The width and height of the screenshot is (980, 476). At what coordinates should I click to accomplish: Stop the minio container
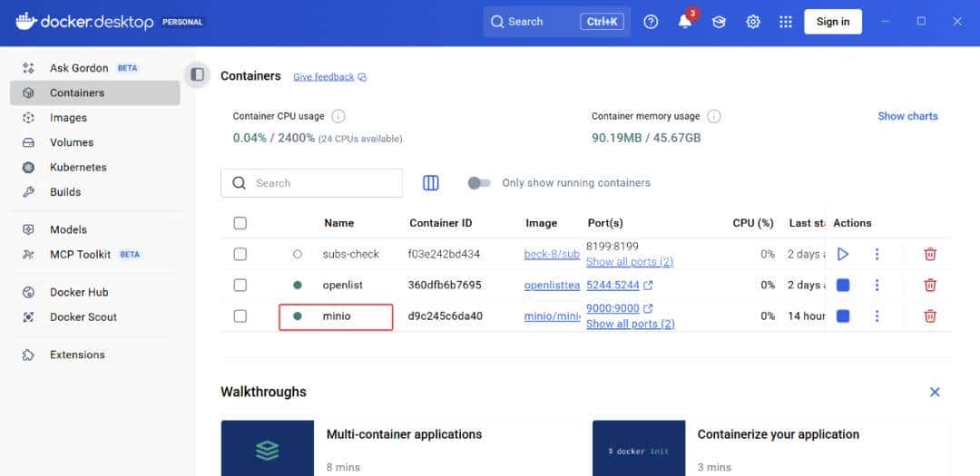pos(843,316)
